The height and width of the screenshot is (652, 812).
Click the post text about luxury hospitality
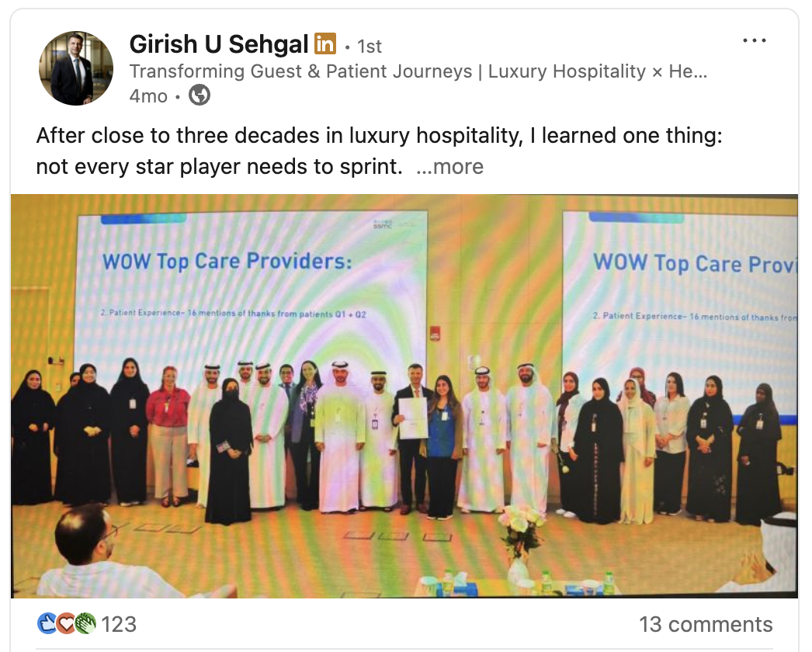379,151
